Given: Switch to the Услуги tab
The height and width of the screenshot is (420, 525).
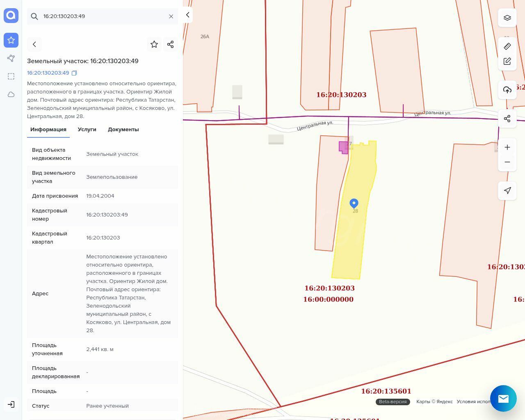Looking at the screenshot, I should click(x=87, y=130).
